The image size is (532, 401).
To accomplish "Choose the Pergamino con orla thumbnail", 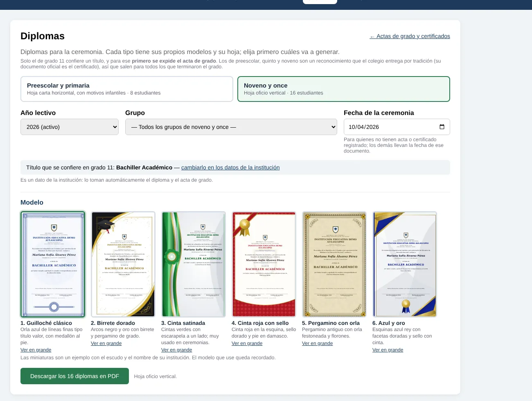I will click(x=334, y=264).
